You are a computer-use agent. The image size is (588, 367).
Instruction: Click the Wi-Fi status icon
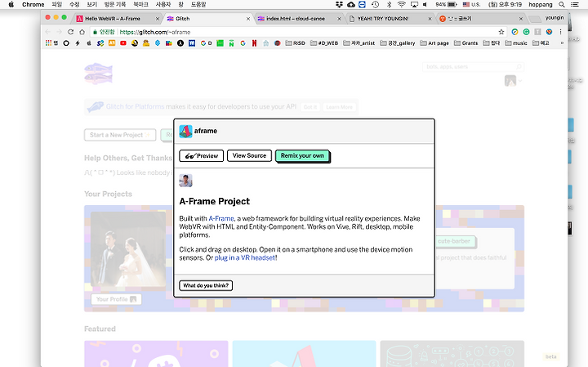point(401,5)
